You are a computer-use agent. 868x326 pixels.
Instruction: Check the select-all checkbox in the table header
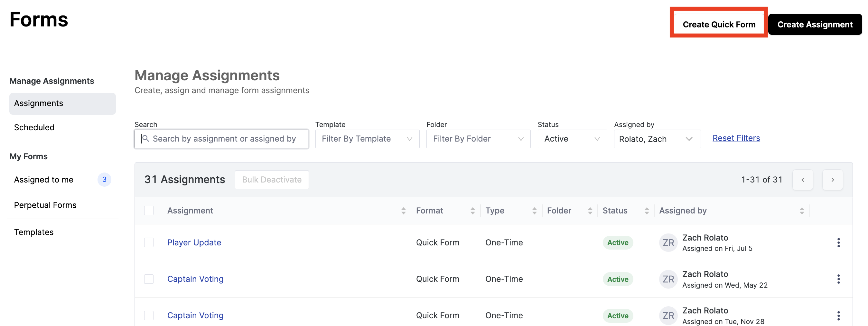click(x=149, y=210)
